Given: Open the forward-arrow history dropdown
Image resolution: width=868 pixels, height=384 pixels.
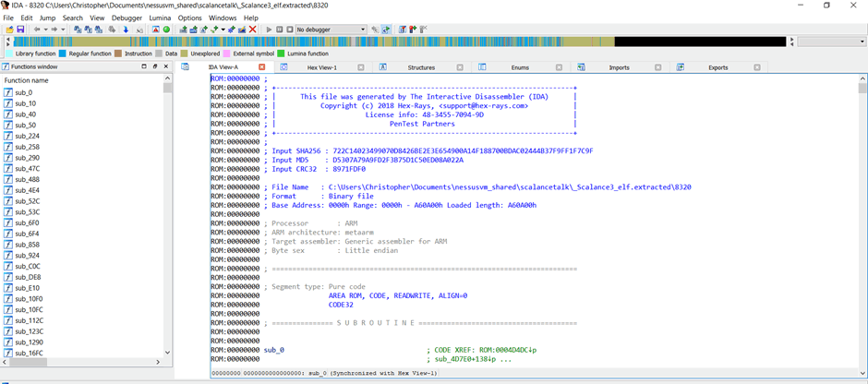Looking at the screenshot, I should [x=63, y=30].
